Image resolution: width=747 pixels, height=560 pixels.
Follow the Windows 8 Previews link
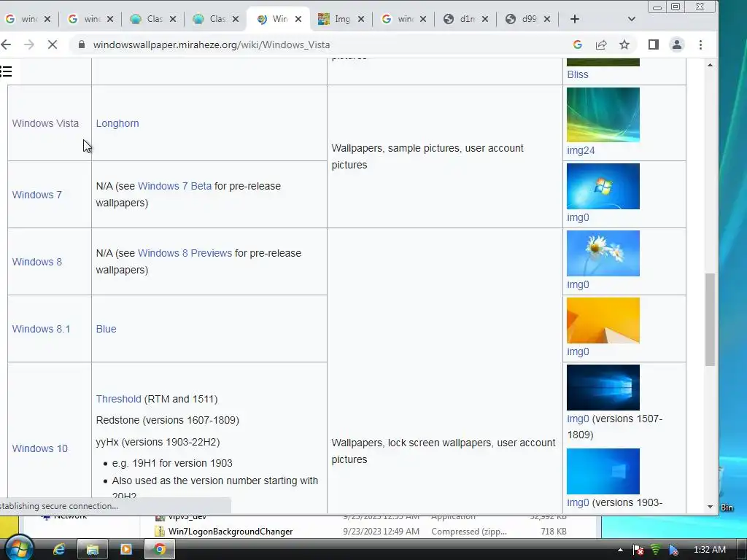pos(185,253)
